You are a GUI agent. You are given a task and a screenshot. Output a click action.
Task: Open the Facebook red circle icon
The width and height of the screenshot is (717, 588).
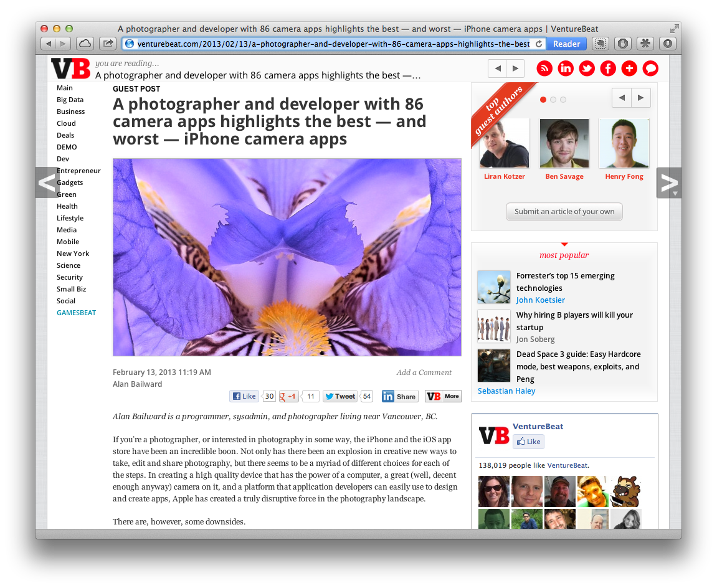point(608,69)
